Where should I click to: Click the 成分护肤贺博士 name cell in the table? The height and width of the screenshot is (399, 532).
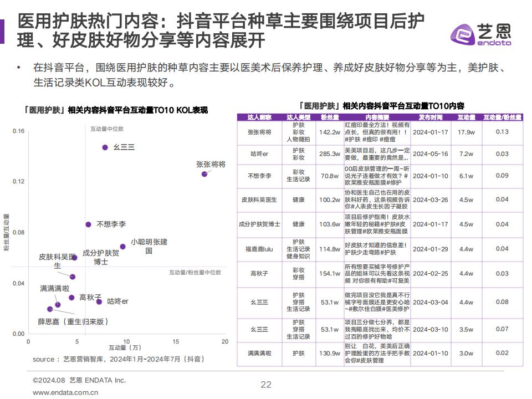[259, 224]
